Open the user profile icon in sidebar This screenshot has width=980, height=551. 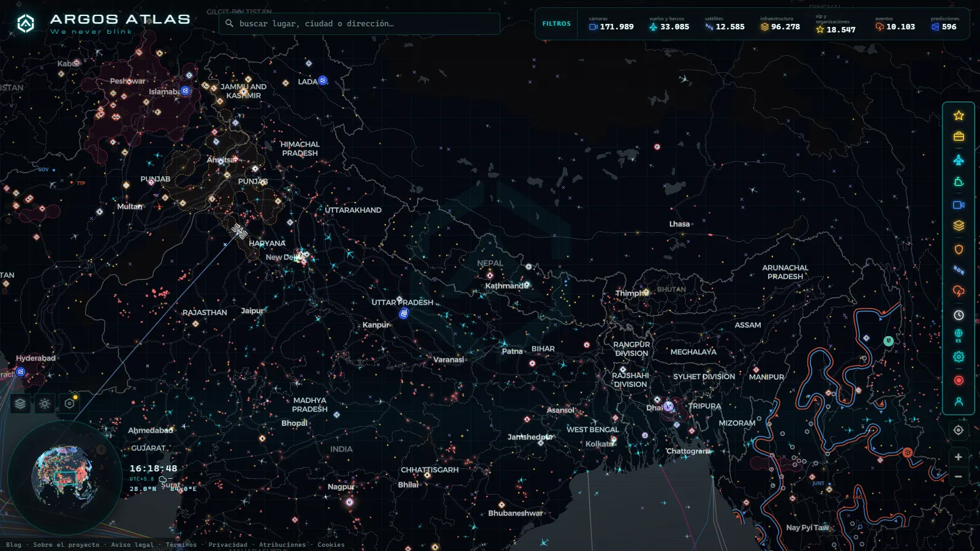click(959, 402)
